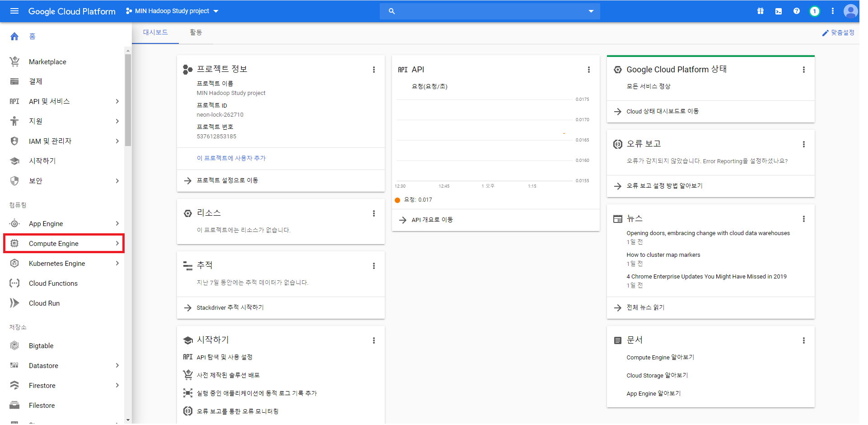This screenshot has width=868, height=425.
Task: Click the pencil icon for 맞춤설정
Action: pos(825,33)
